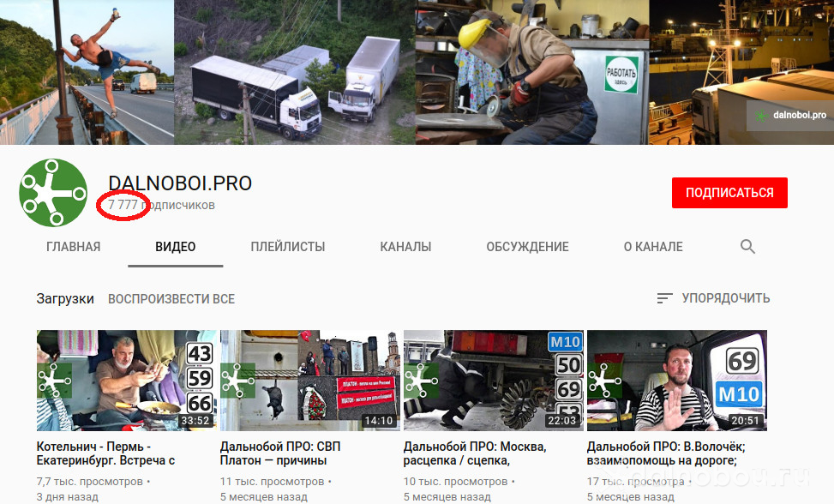This screenshot has height=504, width=834.
Task: Switch to the Главная tab
Action: click(73, 247)
